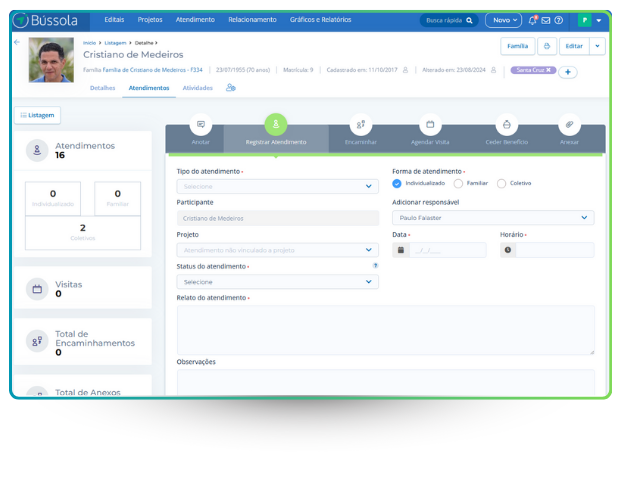This screenshot has width=620, height=480.
Task: Click the Listagem button
Action: (x=38, y=115)
